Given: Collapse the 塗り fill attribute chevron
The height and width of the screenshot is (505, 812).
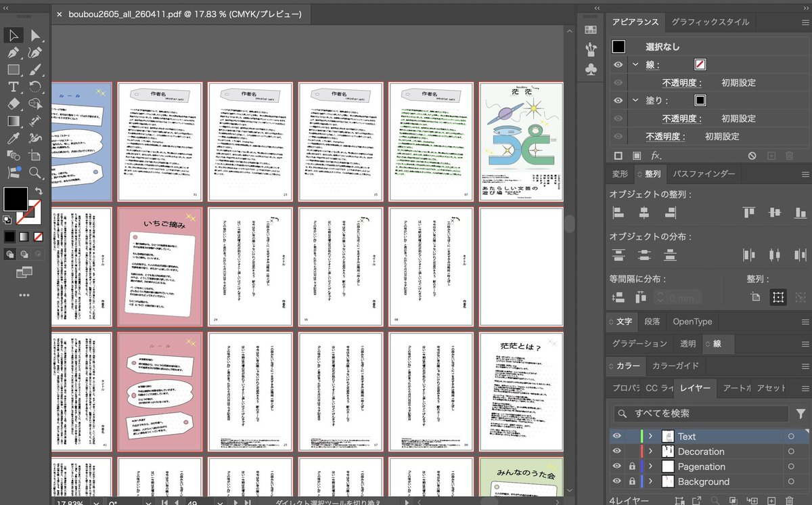Looking at the screenshot, I should click(635, 100).
